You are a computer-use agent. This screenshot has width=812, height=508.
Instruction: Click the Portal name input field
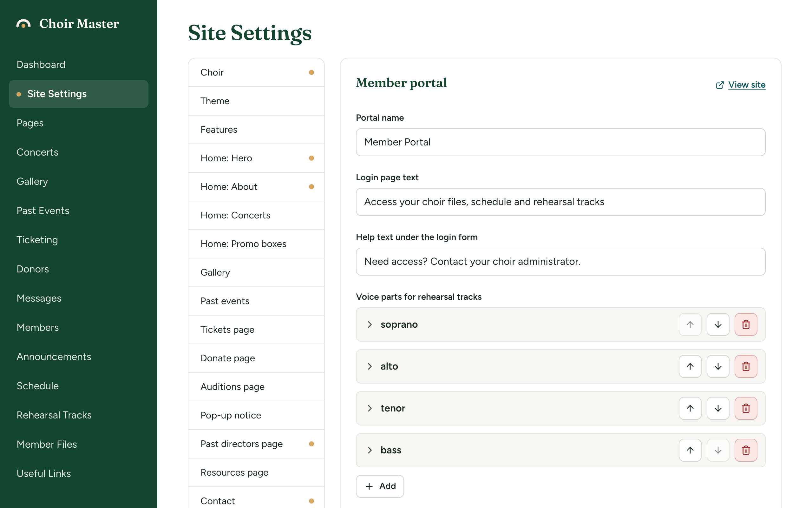point(560,142)
